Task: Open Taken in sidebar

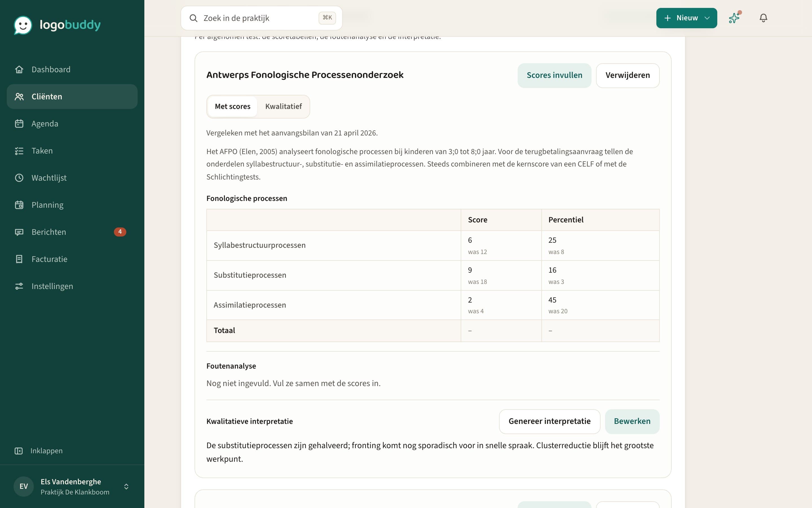Action: coord(72,151)
